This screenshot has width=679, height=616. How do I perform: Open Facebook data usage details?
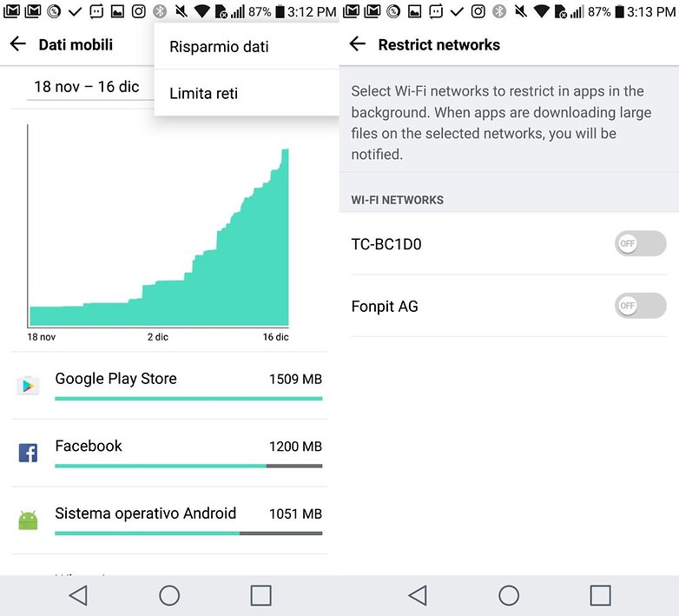(169, 454)
